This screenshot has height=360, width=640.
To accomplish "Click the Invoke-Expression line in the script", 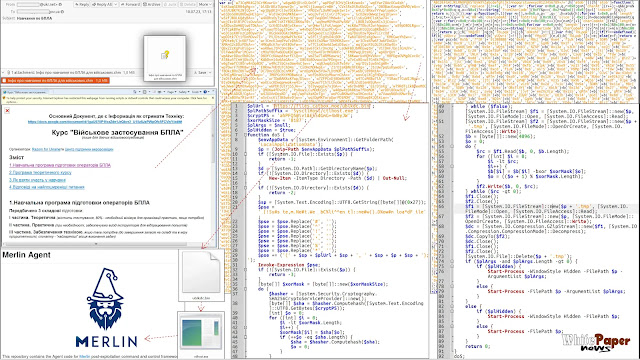I will point(289,265).
